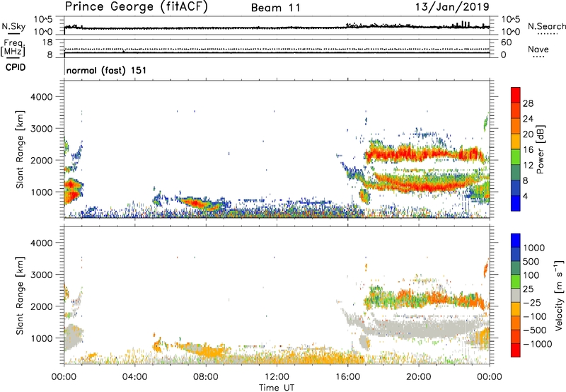This screenshot has height=392, width=566.
Task: Click '4000' on power plot range axis
Action: pyautogui.click(x=42, y=97)
